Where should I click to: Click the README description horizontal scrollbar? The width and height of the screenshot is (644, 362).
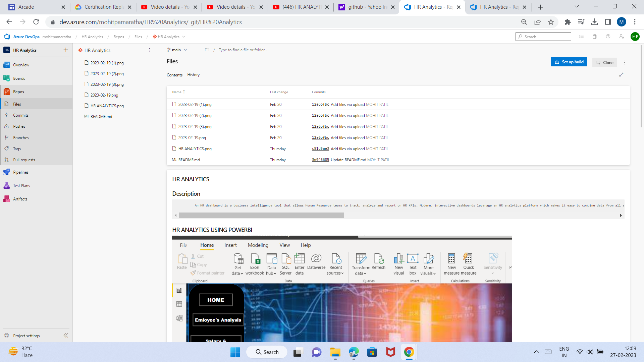pos(262,216)
